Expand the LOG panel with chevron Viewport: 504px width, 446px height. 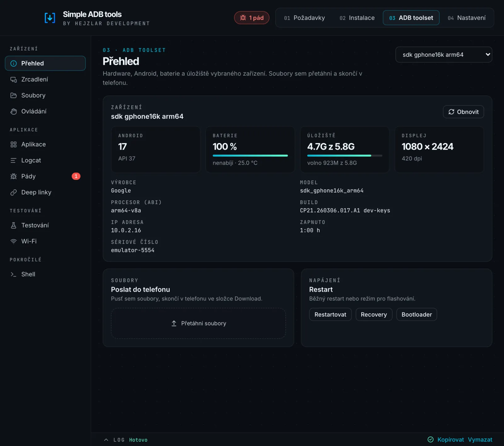(106, 440)
